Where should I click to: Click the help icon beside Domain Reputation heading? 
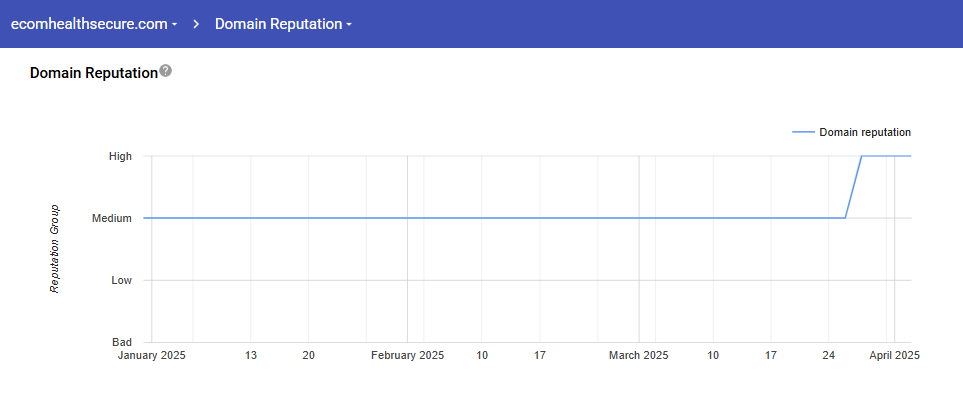166,71
